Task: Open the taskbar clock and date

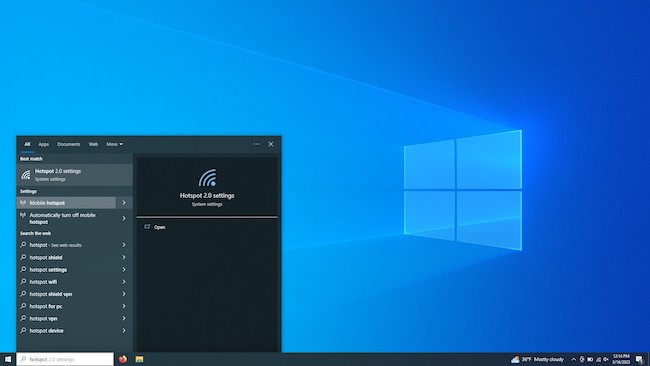Action: pos(621,359)
